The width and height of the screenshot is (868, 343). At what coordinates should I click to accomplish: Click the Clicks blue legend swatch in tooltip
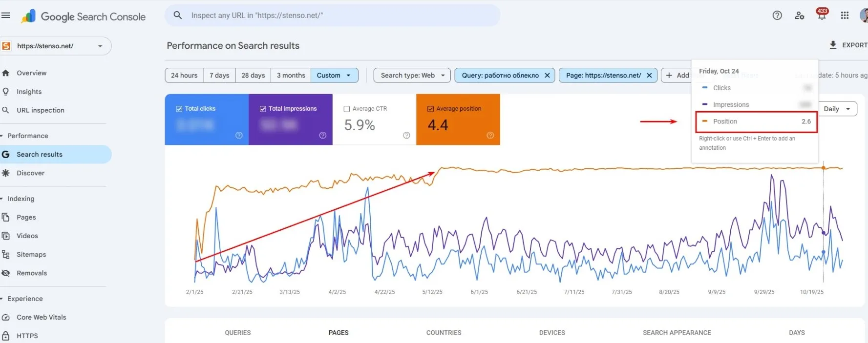(705, 87)
